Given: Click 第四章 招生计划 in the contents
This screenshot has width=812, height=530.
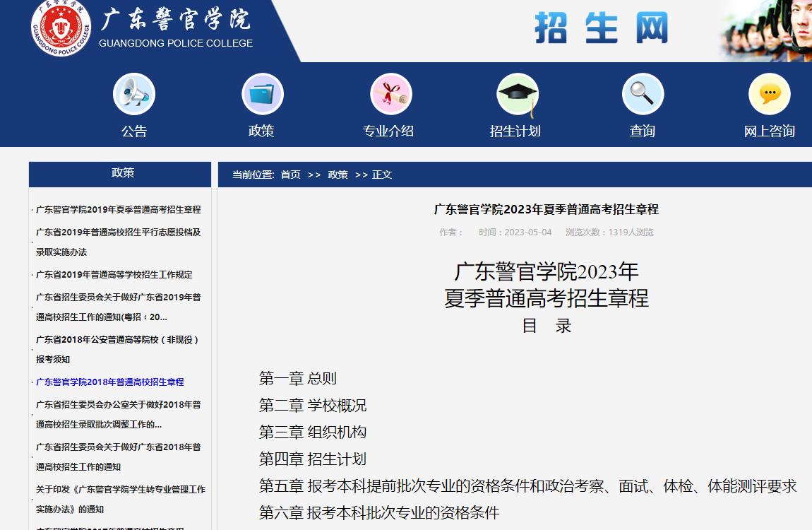Looking at the screenshot, I should pos(313,459).
